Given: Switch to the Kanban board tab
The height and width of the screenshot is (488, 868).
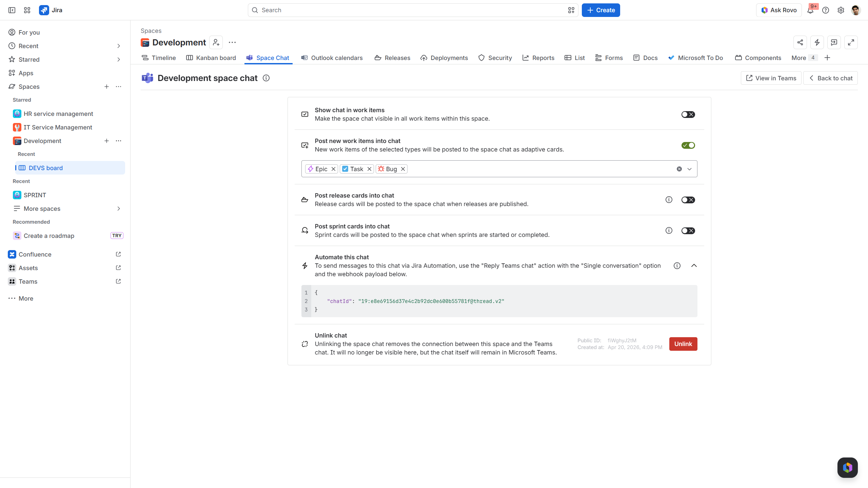Looking at the screenshot, I should [211, 58].
